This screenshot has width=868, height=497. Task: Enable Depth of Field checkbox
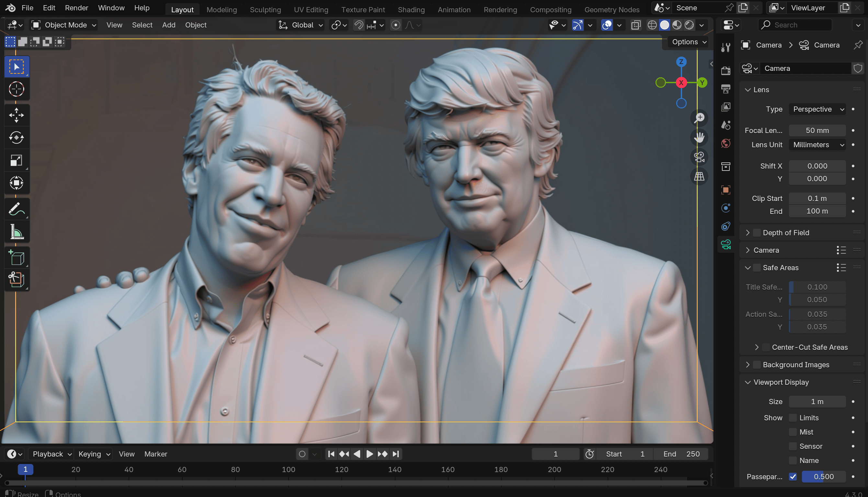[x=757, y=233]
